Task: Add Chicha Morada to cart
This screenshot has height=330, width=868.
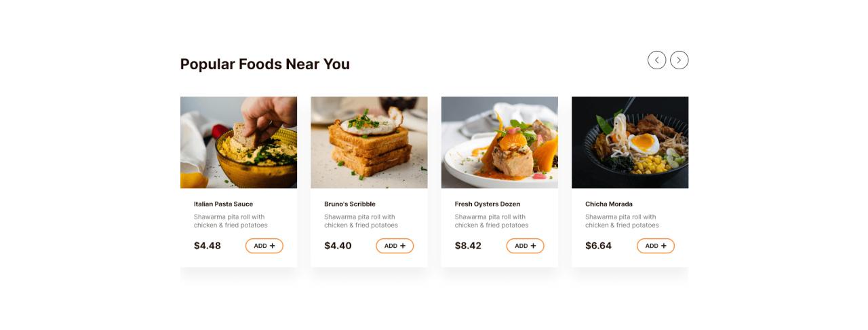Action: [x=655, y=246]
